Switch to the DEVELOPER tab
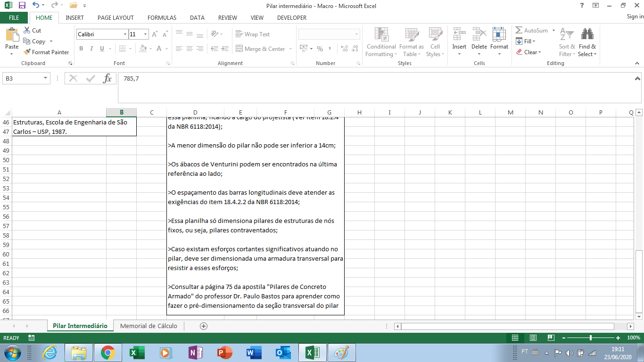 [292, 17]
